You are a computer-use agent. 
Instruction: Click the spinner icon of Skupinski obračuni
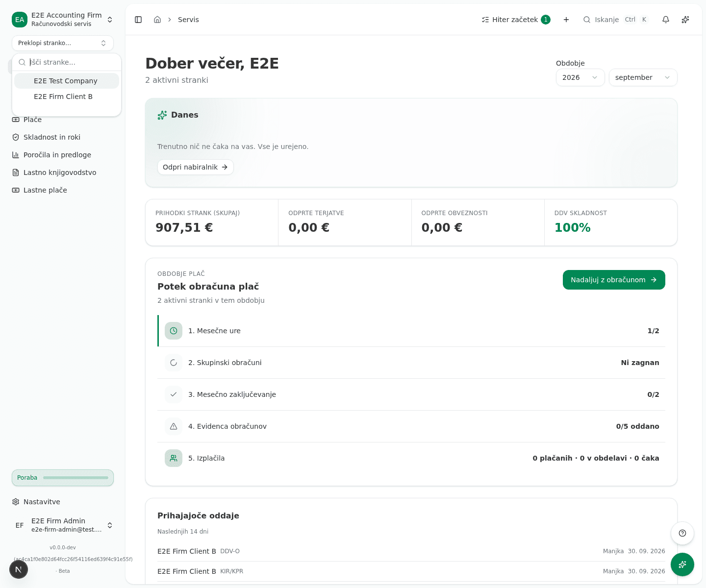[x=174, y=363]
